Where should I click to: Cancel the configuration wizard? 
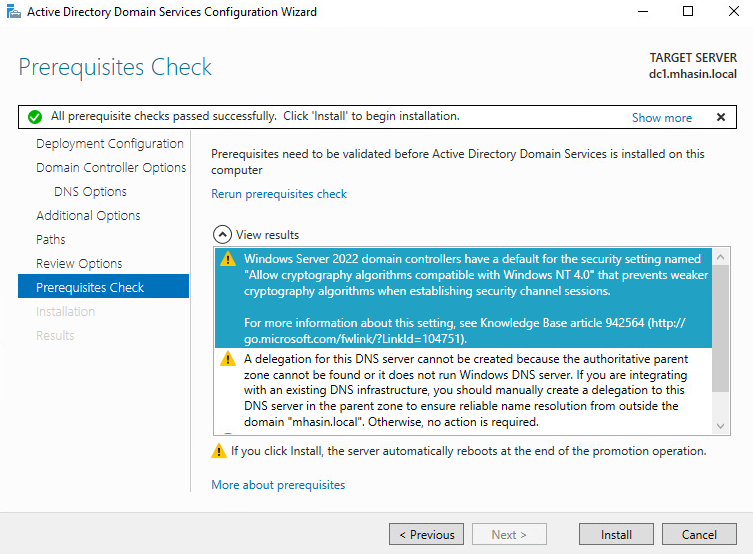pyautogui.click(x=699, y=534)
